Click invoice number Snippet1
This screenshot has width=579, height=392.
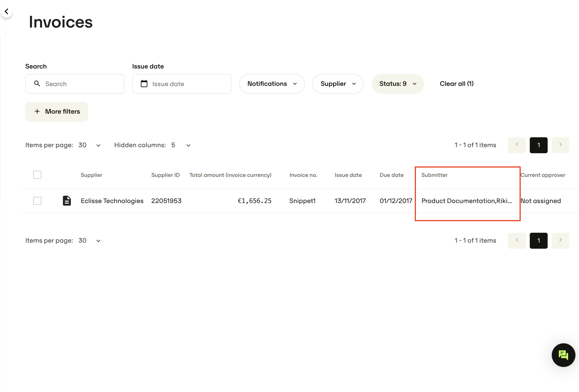(302, 201)
